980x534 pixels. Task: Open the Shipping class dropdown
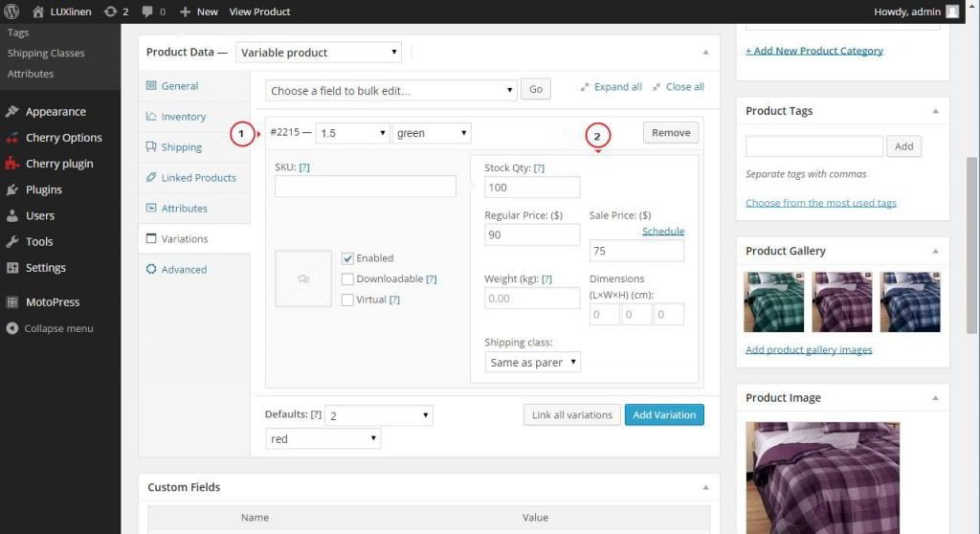(x=533, y=363)
